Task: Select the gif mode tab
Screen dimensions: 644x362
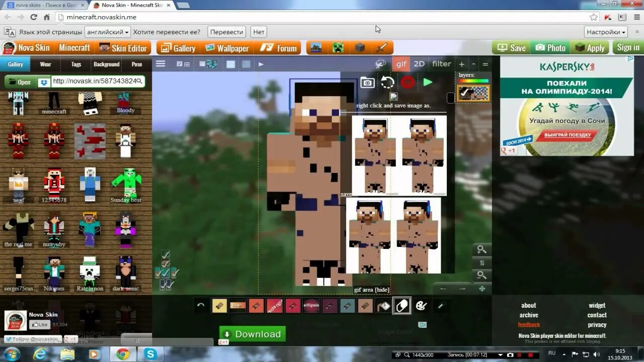Action: pyautogui.click(x=401, y=64)
